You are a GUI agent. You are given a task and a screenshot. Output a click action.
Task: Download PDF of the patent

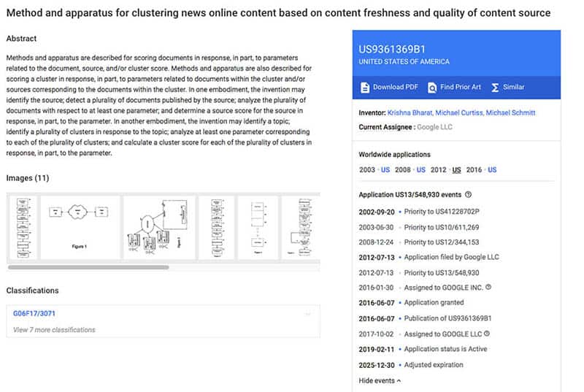[x=389, y=87]
